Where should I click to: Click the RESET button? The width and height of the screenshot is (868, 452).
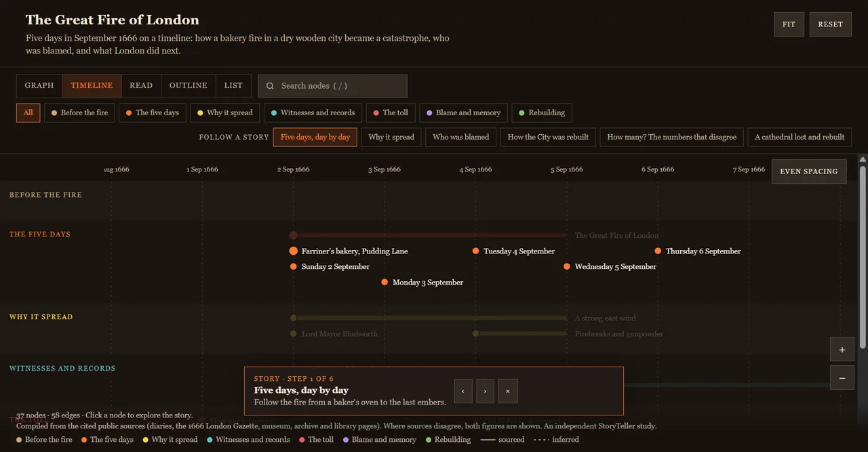tap(830, 24)
